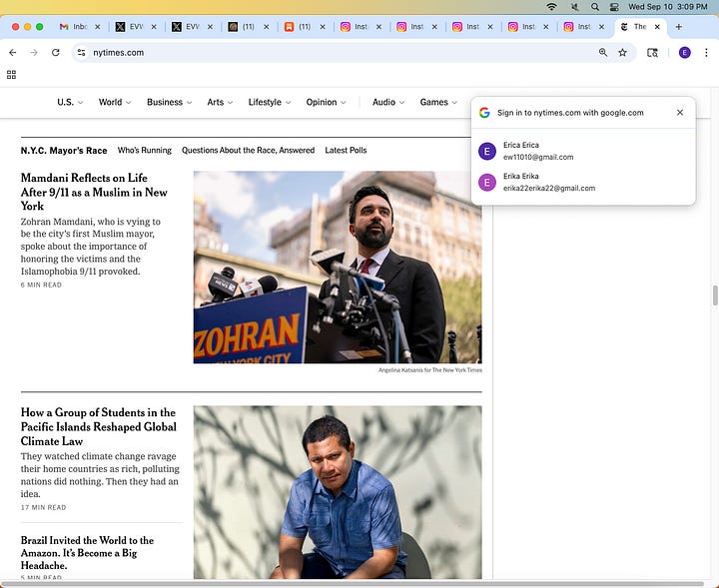This screenshot has height=588, width=719.
Task: Click the Zohran Mamdani podium photo
Action: [338, 268]
